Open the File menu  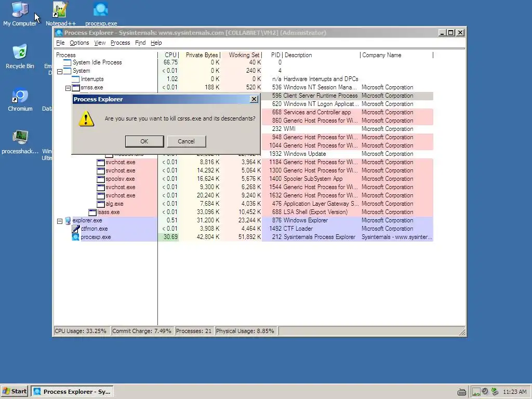coord(60,43)
